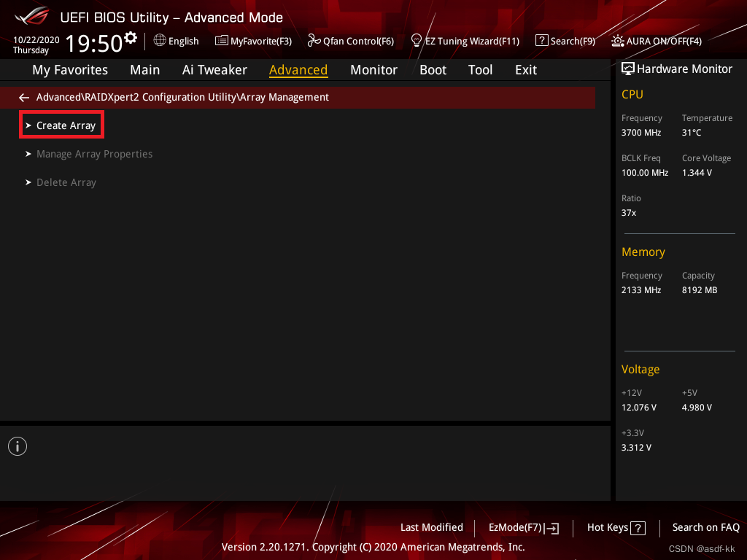This screenshot has height=560, width=747.
Task: Open the Boot tab
Action: (433, 70)
